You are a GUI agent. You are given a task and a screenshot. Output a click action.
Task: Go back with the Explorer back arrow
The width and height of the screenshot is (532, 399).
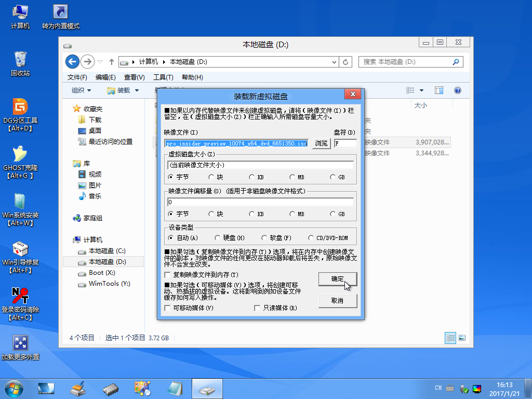72,62
